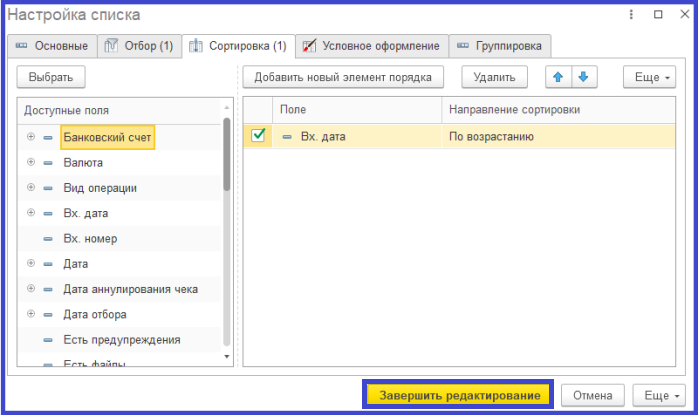
Task: Open the bottom Еще dropdown menu
Action: click(660, 395)
